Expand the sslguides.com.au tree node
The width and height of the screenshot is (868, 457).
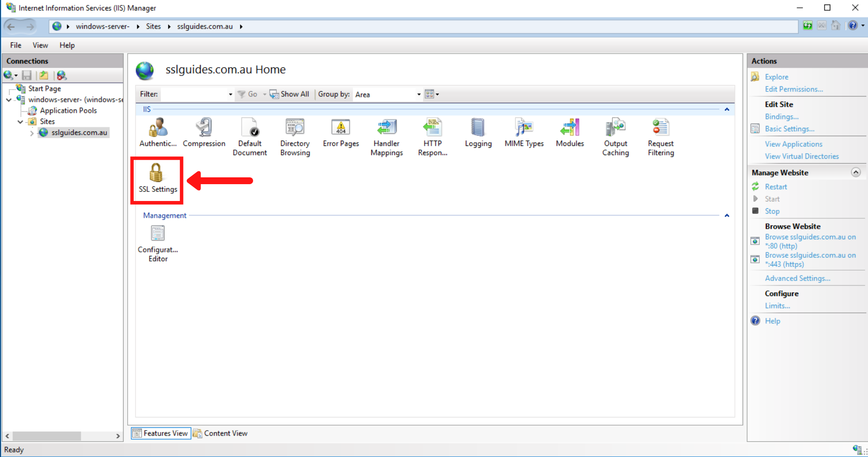coord(31,132)
